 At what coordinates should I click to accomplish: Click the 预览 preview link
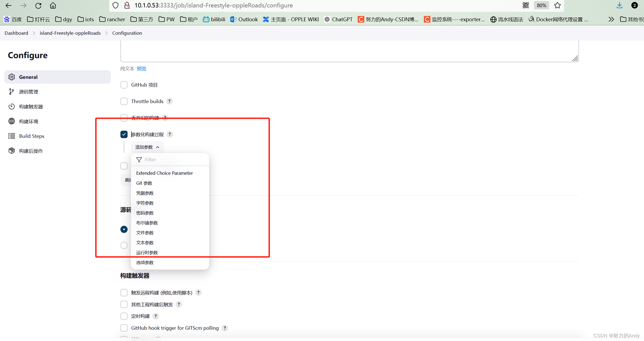coord(141,69)
